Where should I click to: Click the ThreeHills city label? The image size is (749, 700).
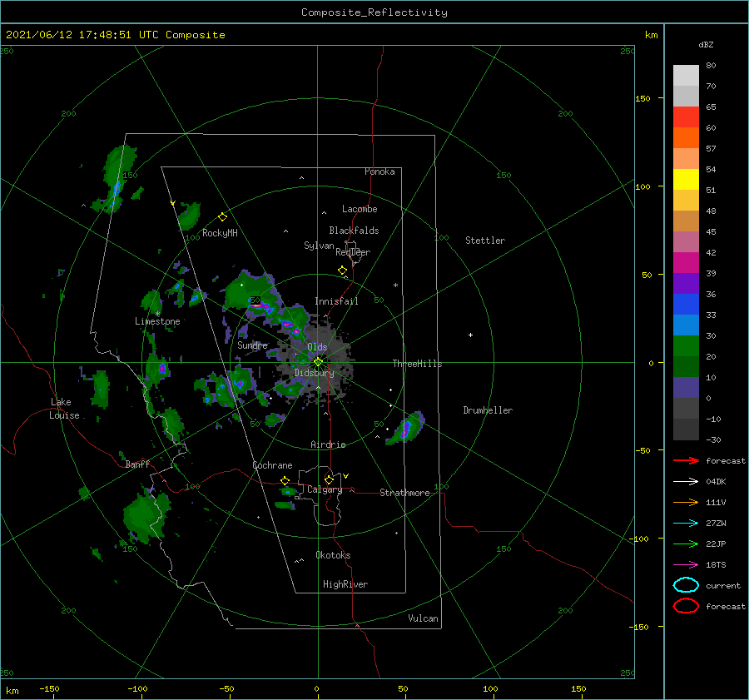point(417,364)
